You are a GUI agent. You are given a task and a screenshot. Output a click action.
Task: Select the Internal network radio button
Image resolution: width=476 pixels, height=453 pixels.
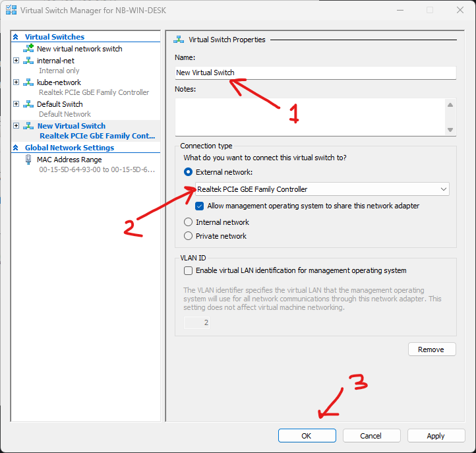click(x=189, y=222)
